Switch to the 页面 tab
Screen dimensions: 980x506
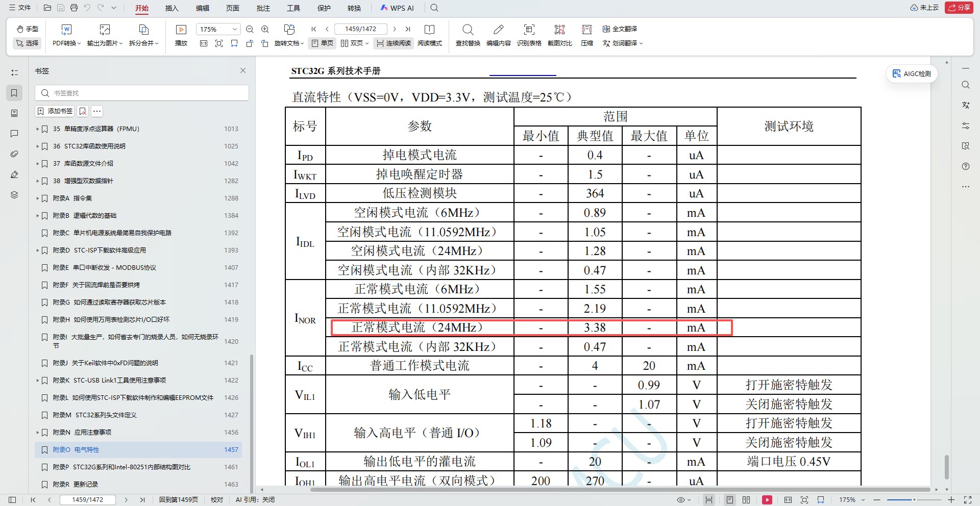pyautogui.click(x=233, y=8)
